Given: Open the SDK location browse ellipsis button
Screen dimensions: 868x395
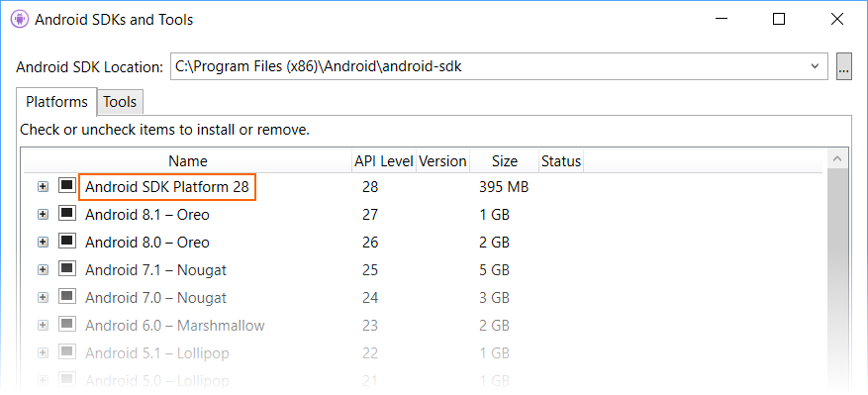Looking at the screenshot, I should click(843, 66).
